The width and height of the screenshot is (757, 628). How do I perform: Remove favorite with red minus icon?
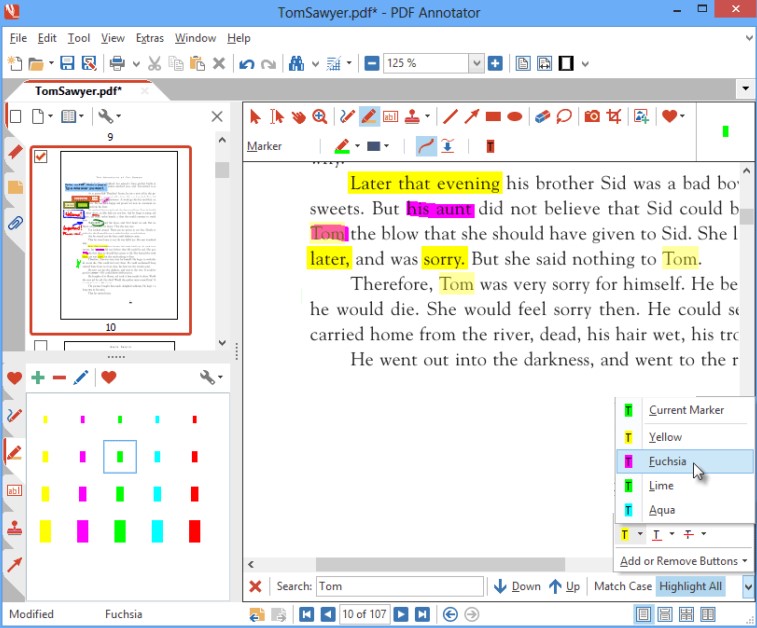(x=59, y=377)
